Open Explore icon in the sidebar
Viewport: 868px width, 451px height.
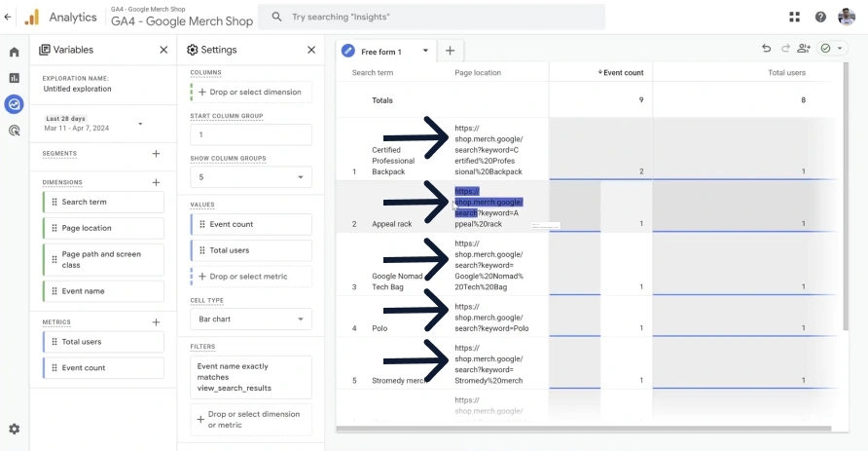pyautogui.click(x=15, y=103)
